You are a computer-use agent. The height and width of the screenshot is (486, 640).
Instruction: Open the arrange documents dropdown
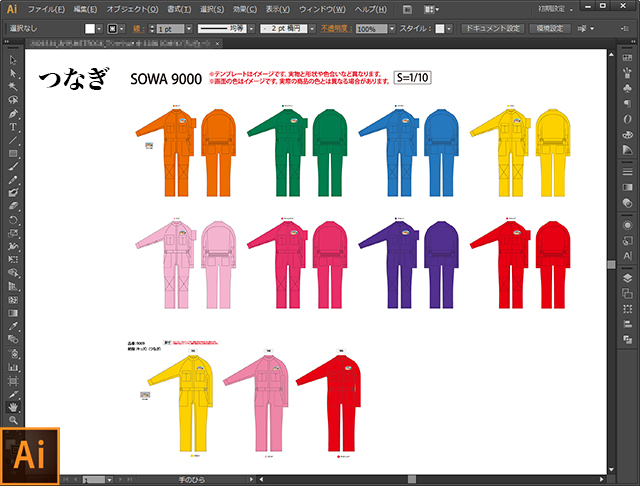point(431,9)
